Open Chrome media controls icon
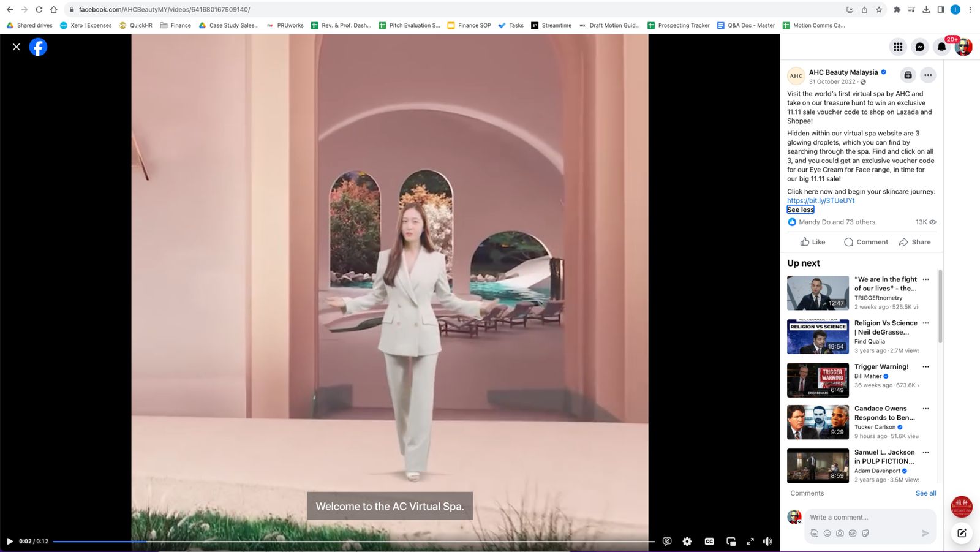Screen dimensions: 980x552 click(912, 9)
